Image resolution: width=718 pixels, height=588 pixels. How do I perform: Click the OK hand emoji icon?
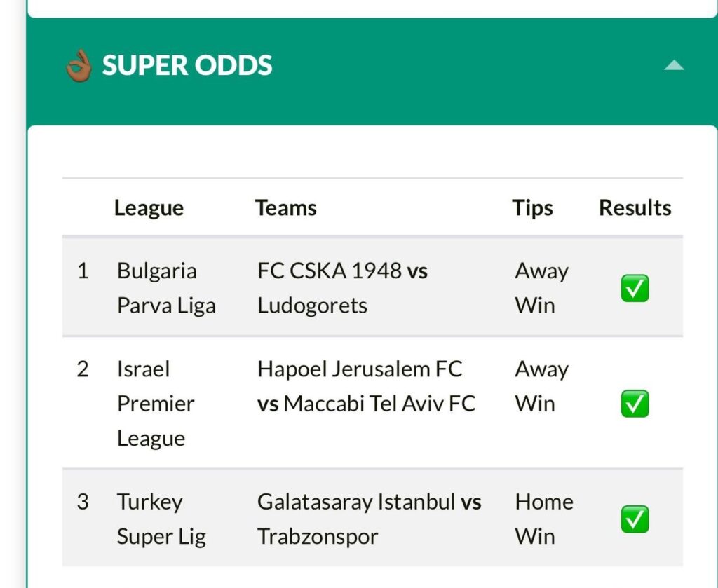point(79,65)
